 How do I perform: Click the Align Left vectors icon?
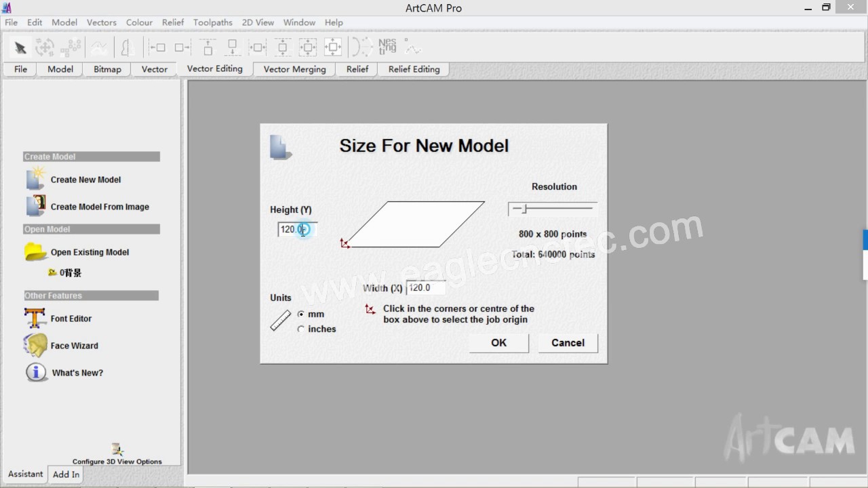coord(157,47)
